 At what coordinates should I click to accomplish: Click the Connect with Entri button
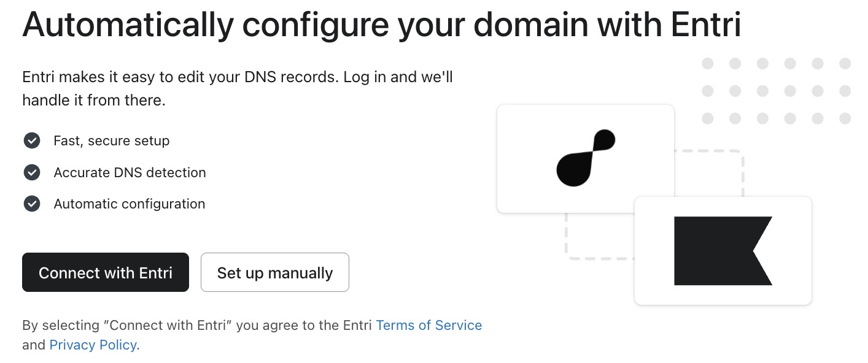point(106,272)
